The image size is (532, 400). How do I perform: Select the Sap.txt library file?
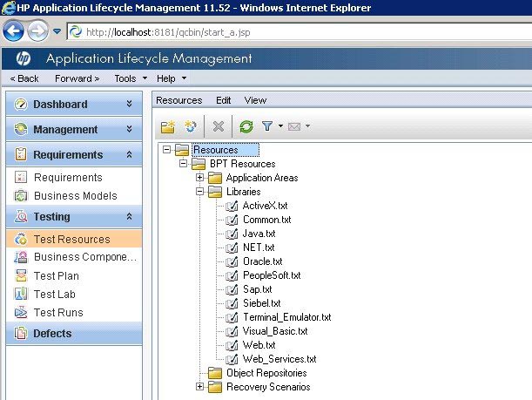click(x=257, y=289)
